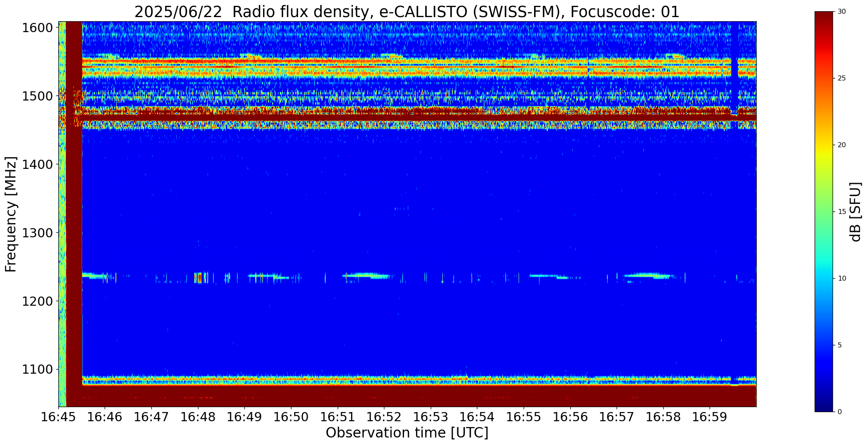Click the 16:55 time tick label
868x445 pixels.
(x=524, y=417)
